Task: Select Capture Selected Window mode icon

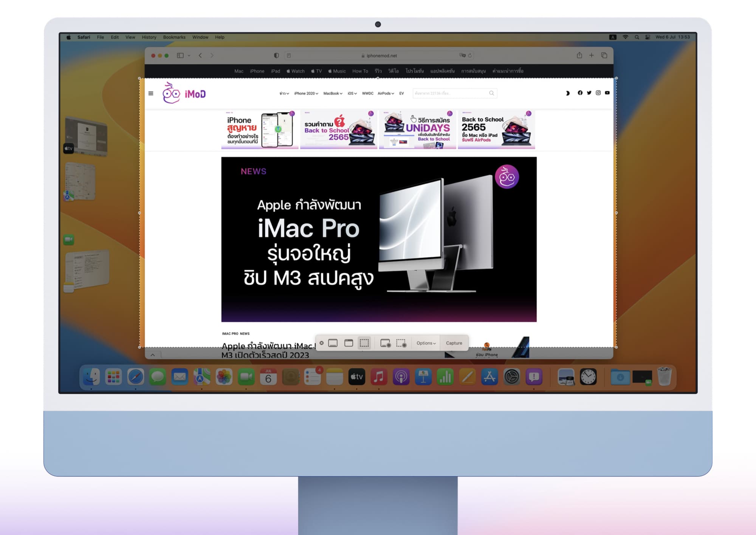Action: pyautogui.click(x=349, y=343)
